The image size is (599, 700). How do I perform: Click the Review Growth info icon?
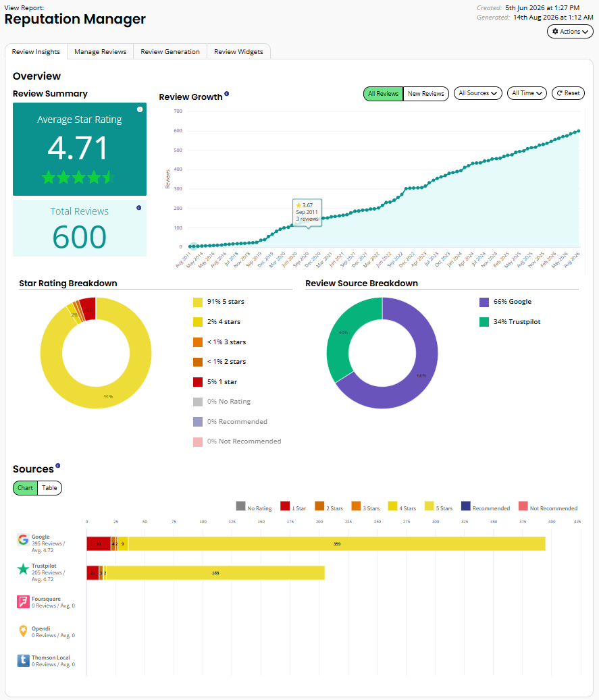[x=226, y=94]
